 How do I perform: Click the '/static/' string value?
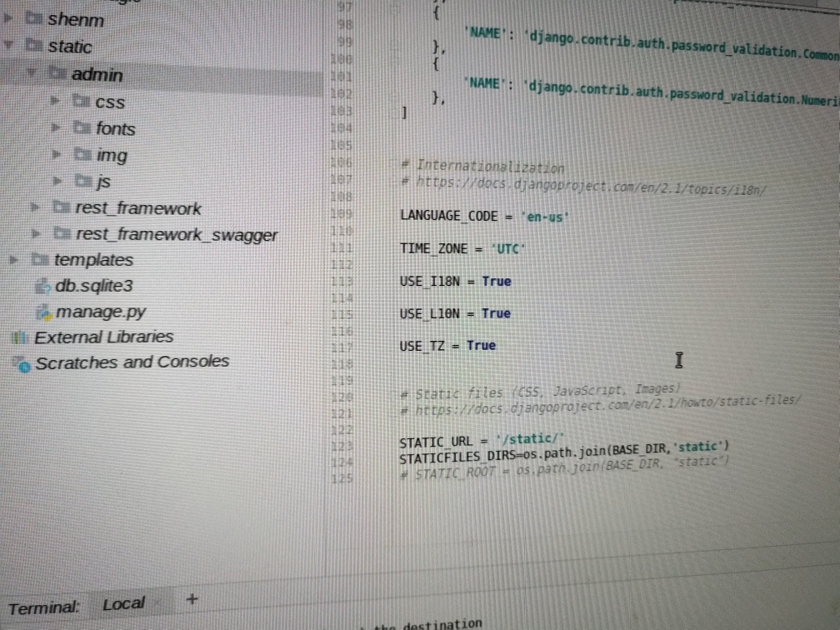[x=530, y=439]
